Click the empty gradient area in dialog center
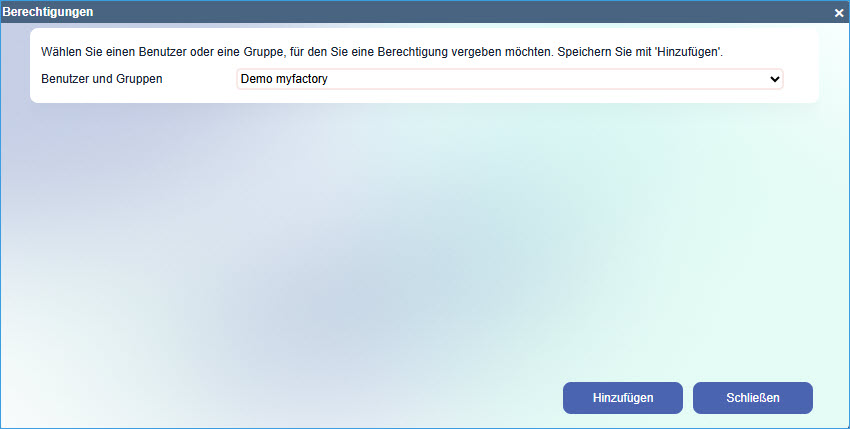 (425, 250)
